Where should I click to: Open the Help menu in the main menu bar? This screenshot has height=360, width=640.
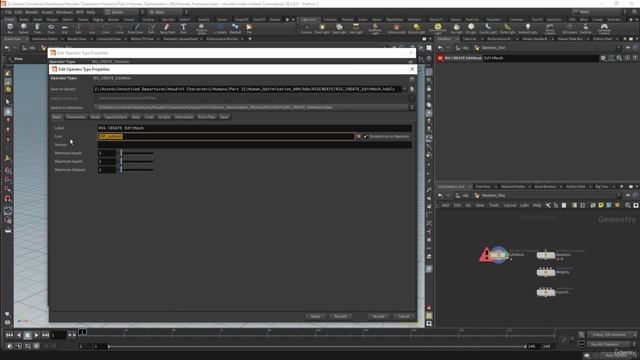coord(91,12)
